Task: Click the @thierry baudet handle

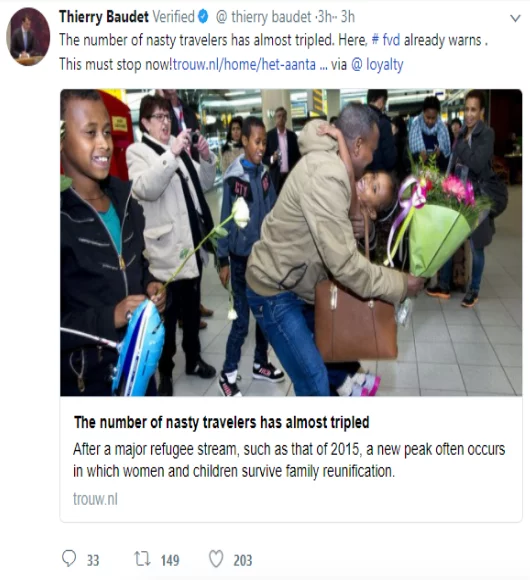Action: tap(264, 17)
